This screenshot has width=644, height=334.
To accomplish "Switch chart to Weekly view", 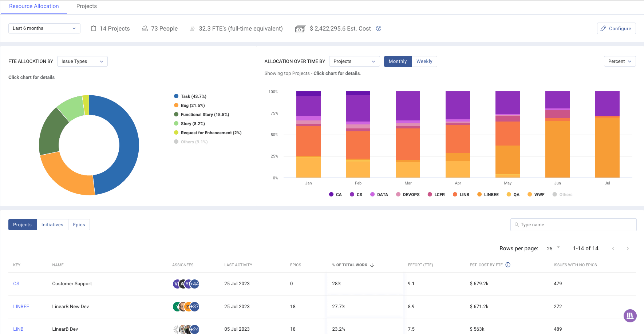I will pos(424,61).
